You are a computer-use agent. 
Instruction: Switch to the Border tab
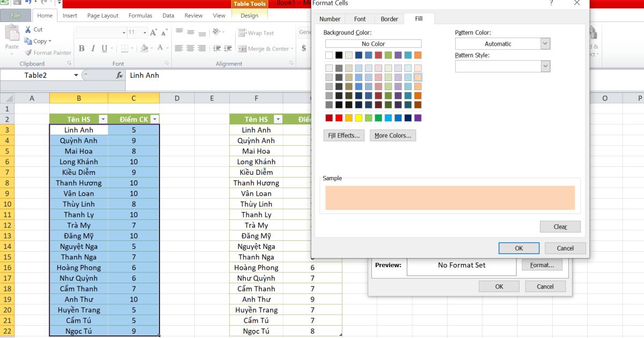389,18
